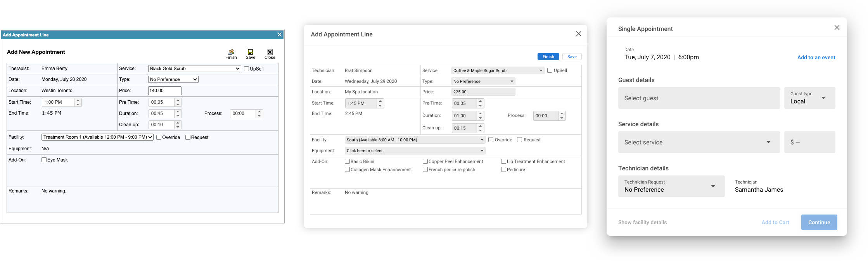The width and height of the screenshot is (868, 261).
Task: Click the floppy disk Save icon
Action: [251, 52]
